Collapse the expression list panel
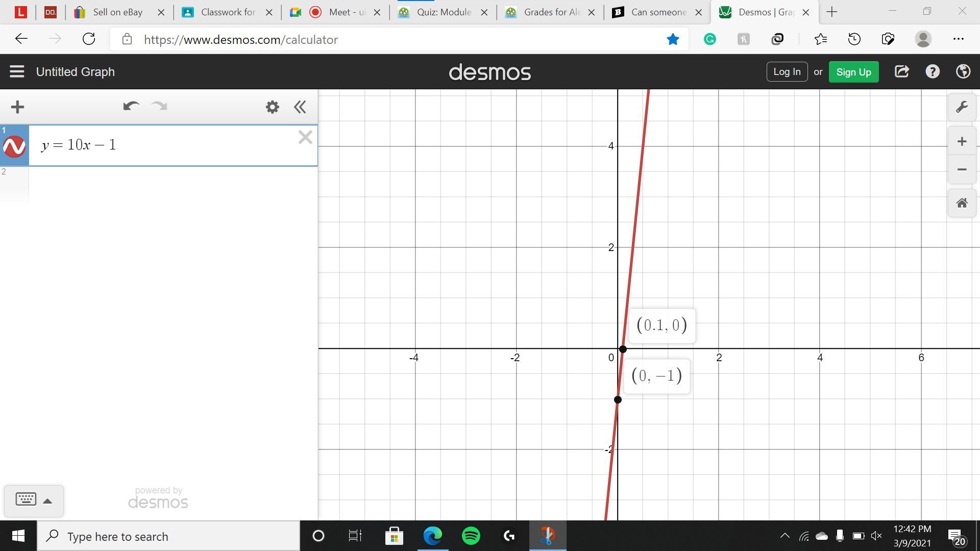980x551 pixels. point(300,107)
